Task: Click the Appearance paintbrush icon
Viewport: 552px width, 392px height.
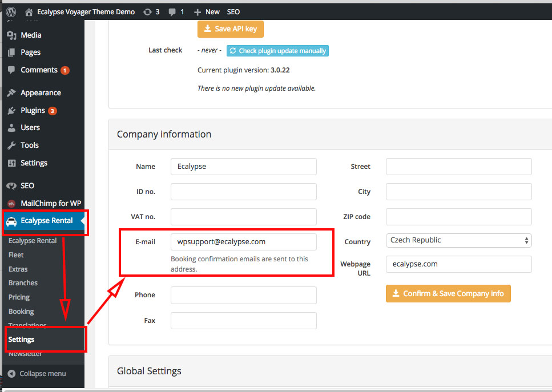Action: point(11,93)
